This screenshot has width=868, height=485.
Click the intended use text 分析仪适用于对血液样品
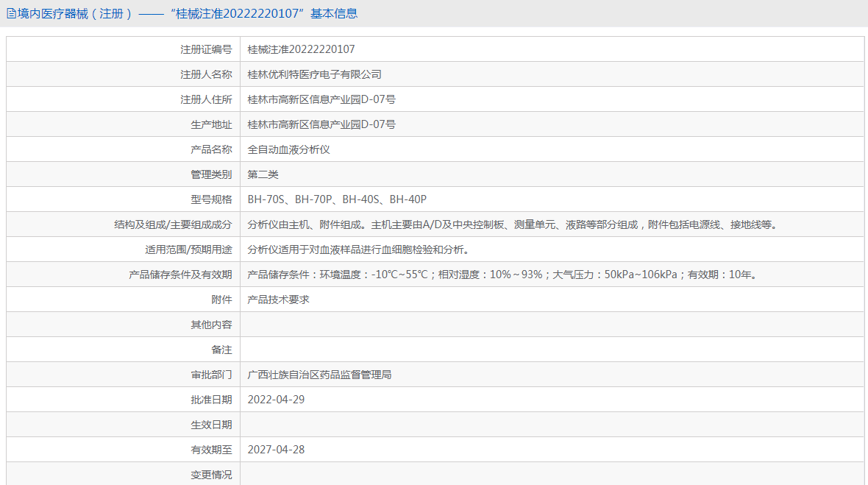click(360, 249)
